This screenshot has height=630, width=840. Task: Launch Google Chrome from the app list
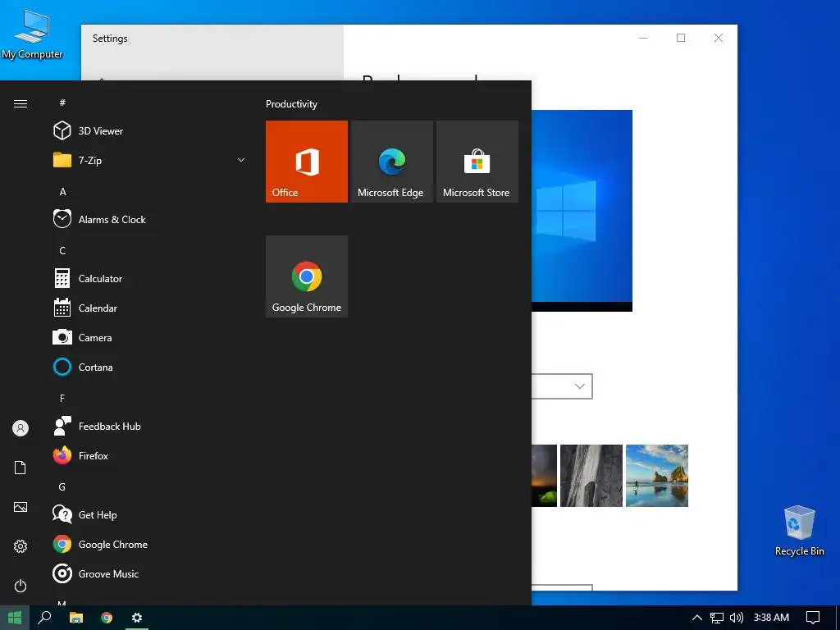[x=148, y=545]
